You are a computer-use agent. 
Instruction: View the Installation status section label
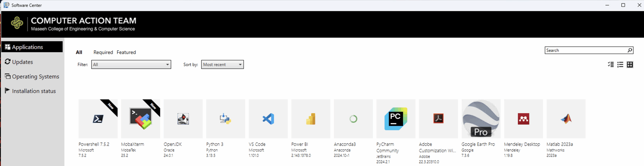pyautogui.click(x=34, y=91)
